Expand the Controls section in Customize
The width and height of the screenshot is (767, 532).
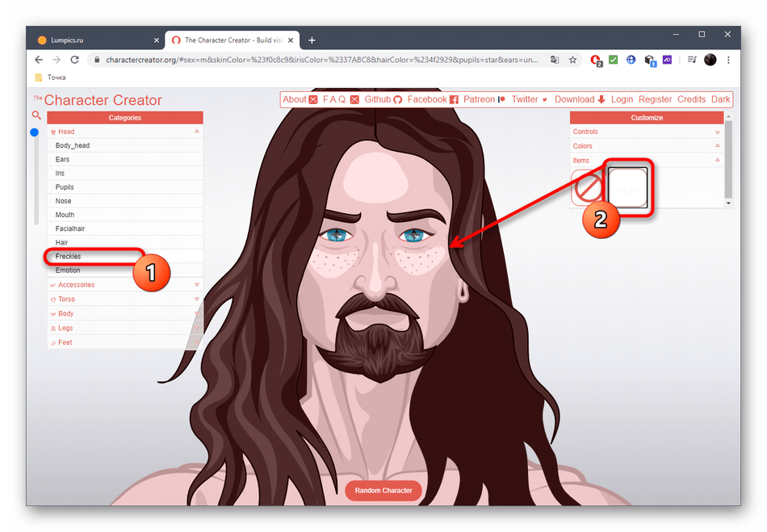click(x=646, y=132)
